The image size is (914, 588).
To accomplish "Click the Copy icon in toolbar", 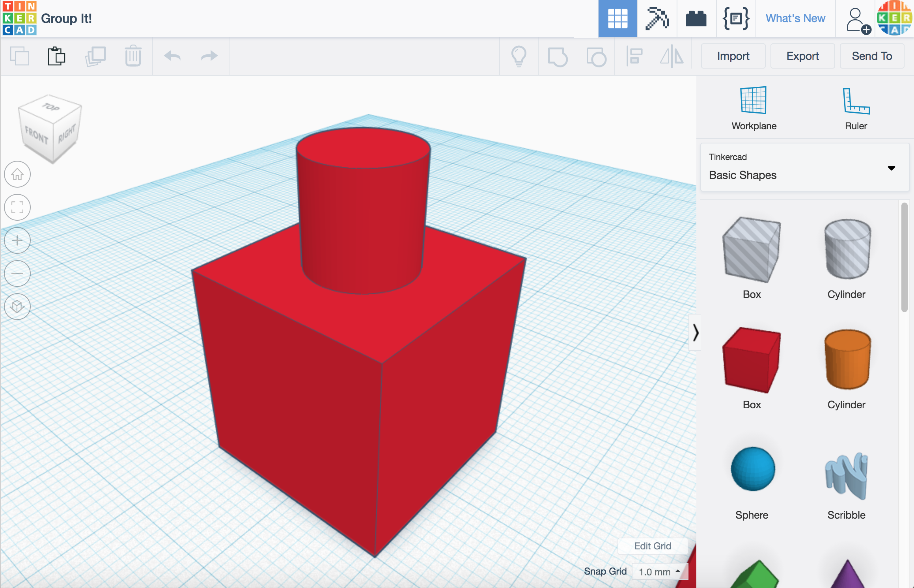I will click(x=20, y=56).
